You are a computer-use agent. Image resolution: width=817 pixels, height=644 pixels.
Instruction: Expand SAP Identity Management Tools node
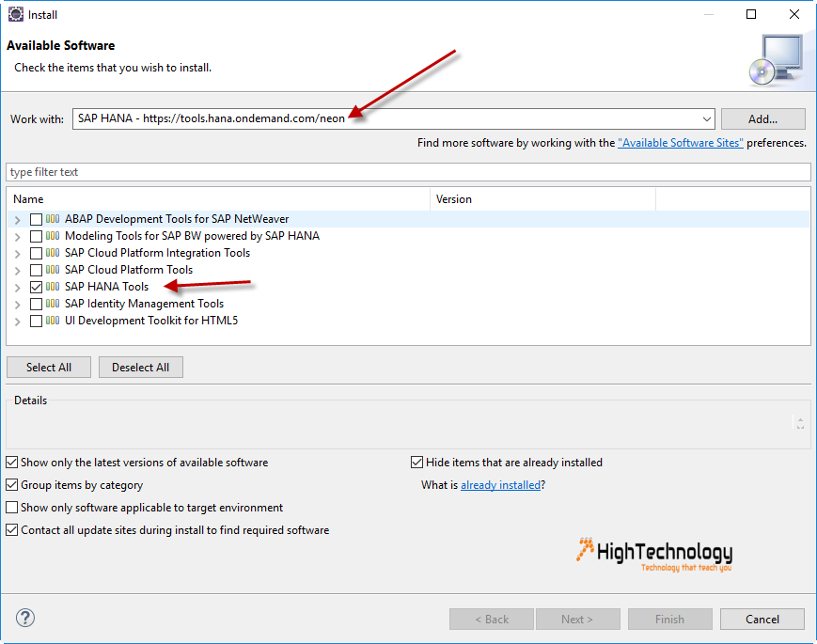point(17,305)
